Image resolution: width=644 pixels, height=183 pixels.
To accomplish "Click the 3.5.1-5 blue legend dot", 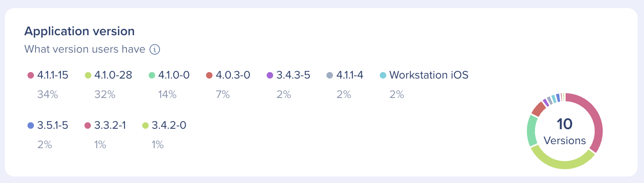I will tap(30, 126).
